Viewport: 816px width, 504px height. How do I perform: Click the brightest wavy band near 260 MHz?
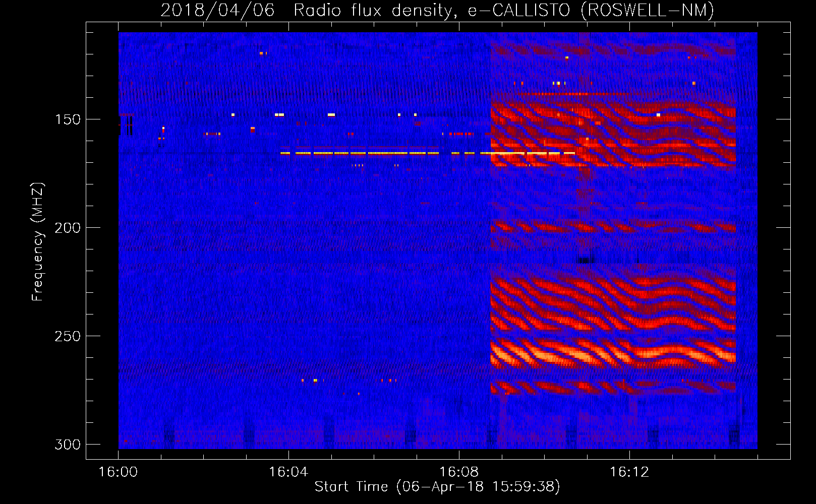click(613, 353)
